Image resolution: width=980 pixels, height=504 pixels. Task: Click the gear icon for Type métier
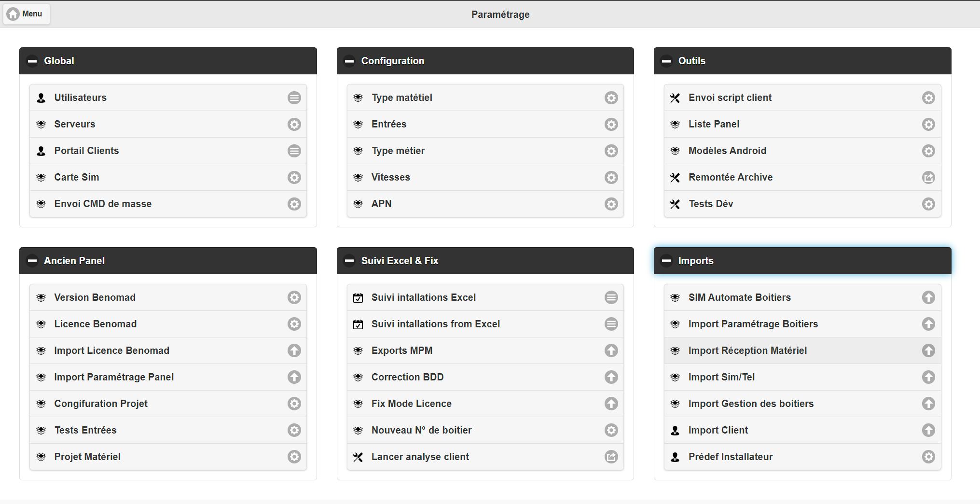click(611, 151)
